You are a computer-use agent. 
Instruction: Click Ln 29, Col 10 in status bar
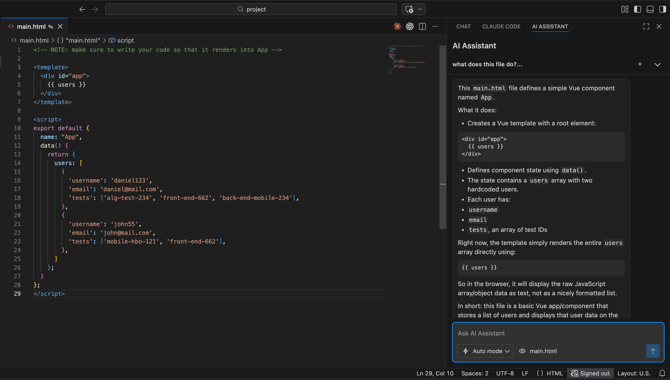pos(435,373)
